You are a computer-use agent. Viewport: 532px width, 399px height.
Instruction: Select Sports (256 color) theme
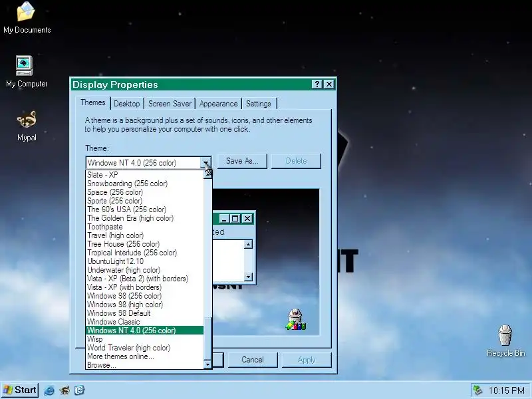click(144, 201)
